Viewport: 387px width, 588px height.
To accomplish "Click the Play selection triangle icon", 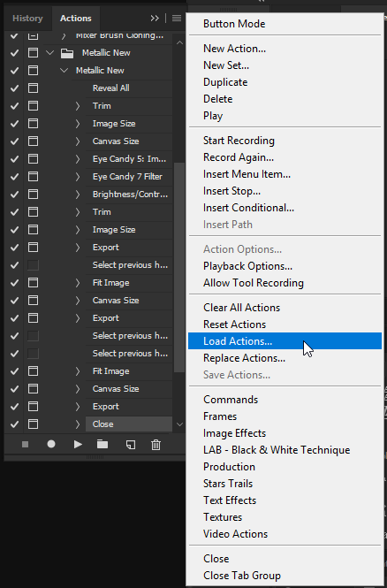I will tap(78, 445).
